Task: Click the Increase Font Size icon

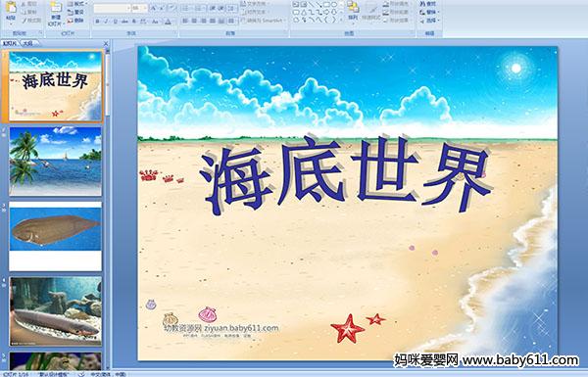Action: pyautogui.click(x=154, y=8)
